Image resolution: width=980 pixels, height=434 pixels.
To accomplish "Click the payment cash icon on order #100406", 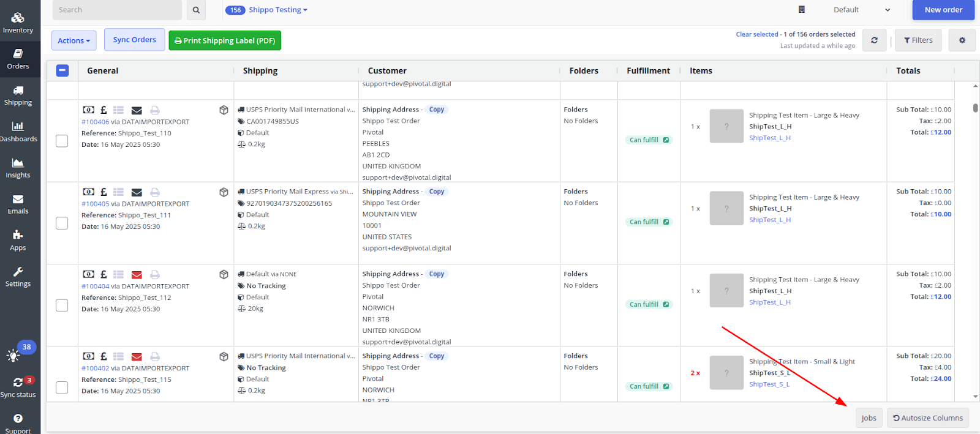I will pos(89,110).
